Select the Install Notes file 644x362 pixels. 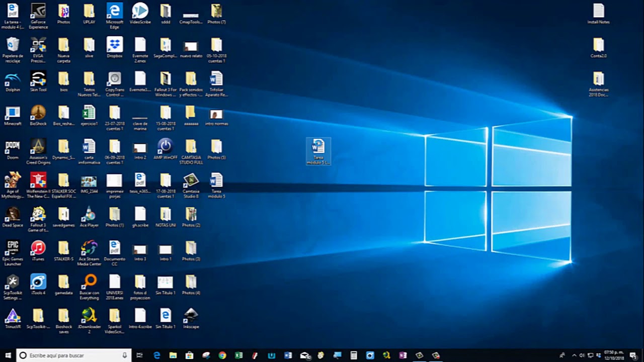(x=598, y=14)
